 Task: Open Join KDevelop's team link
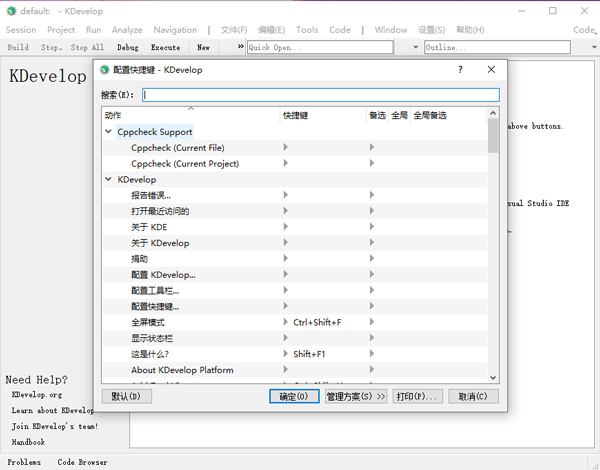[x=55, y=426]
